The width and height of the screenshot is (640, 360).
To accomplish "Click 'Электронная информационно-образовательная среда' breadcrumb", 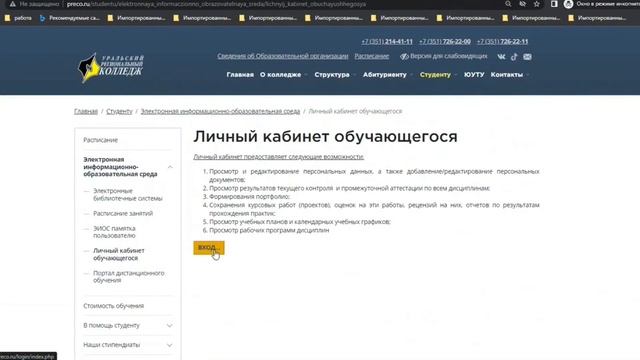I will coord(220,111).
